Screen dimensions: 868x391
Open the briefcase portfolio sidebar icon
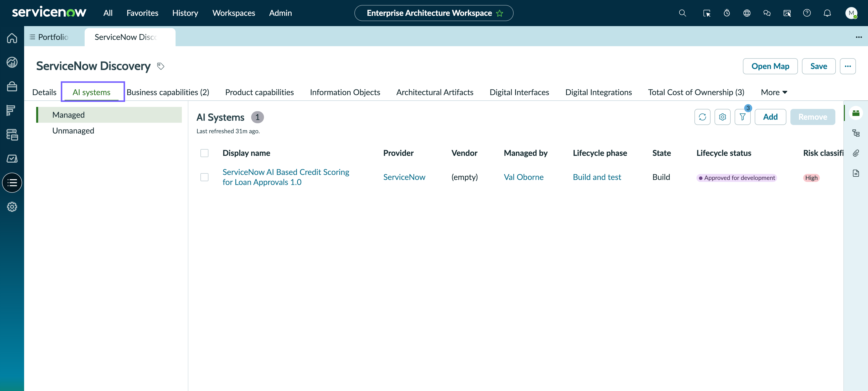point(12,87)
